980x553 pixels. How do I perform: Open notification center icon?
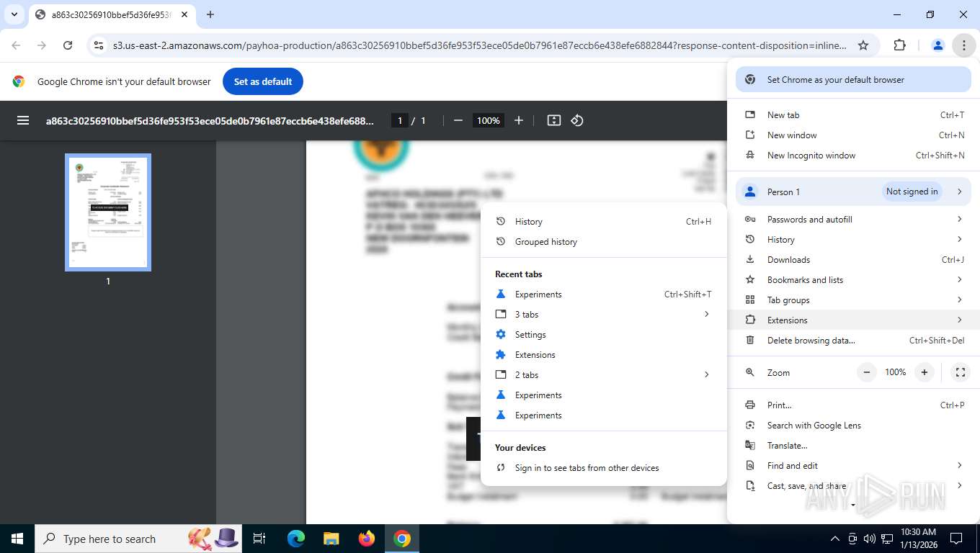pyautogui.click(x=956, y=539)
